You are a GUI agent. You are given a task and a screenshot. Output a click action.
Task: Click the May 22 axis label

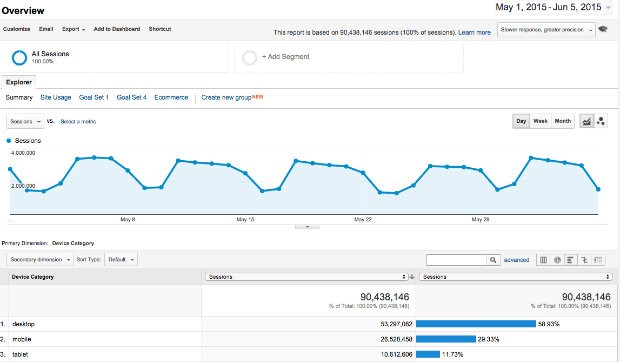click(363, 219)
